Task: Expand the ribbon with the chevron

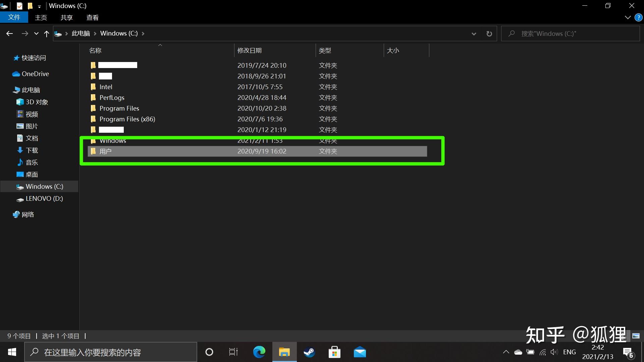Action: point(628,17)
